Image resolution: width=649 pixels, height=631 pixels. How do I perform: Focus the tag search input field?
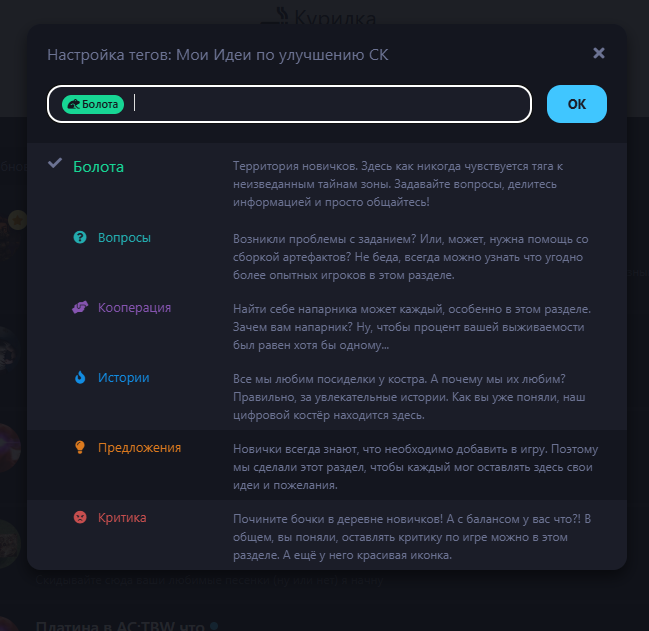[x=289, y=104]
